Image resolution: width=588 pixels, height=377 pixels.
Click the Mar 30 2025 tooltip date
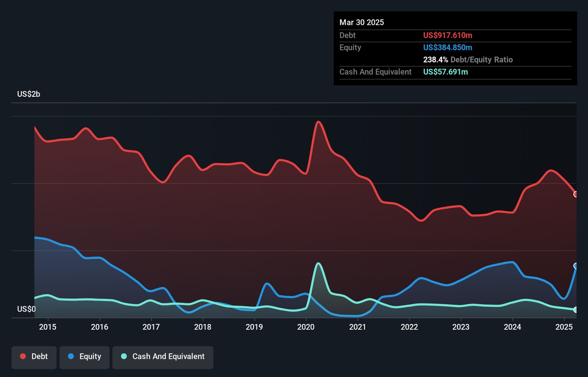361,22
